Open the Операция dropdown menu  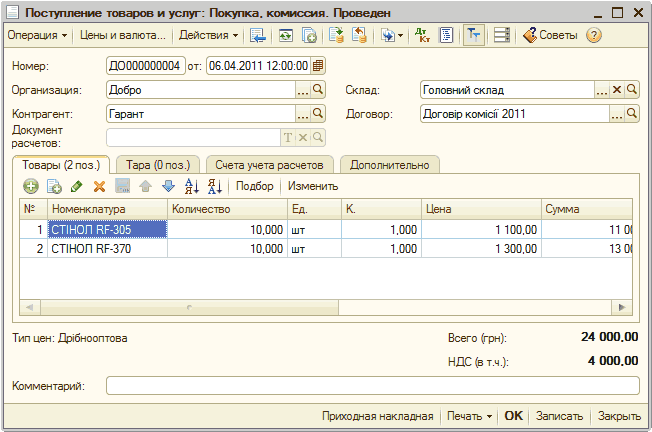(37, 35)
